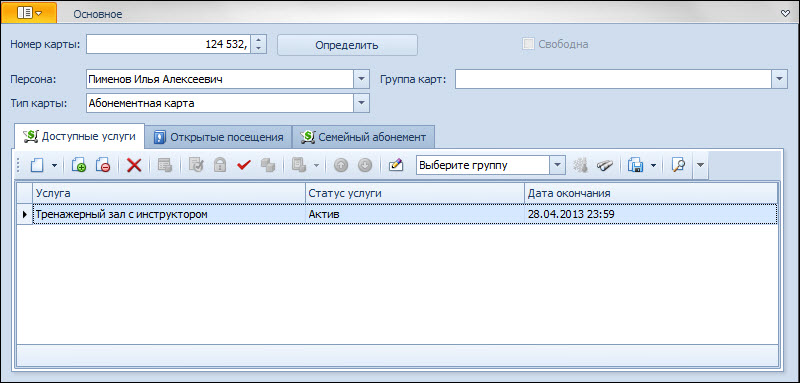The width and height of the screenshot is (800, 383).
Task: Select the Основное ribbon tab
Action: 98,14
